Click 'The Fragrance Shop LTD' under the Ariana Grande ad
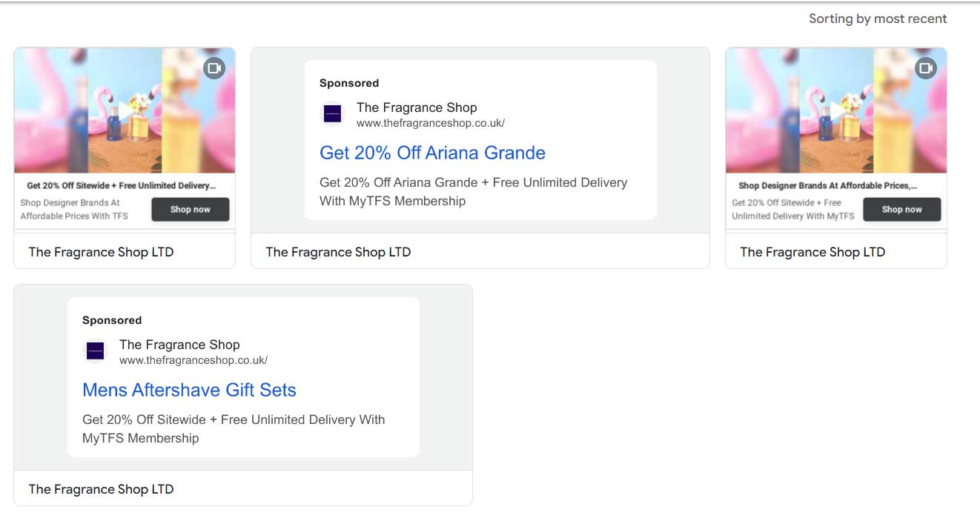 pos(338,252)
